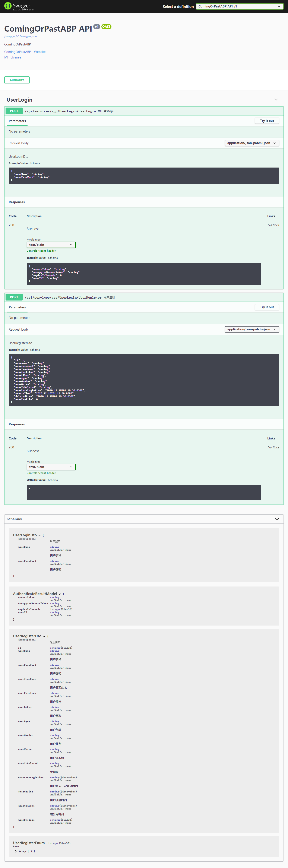The image size is (288, 868).
Task: Collapse the POST UserLogin operation header
Action: (144, 111)
